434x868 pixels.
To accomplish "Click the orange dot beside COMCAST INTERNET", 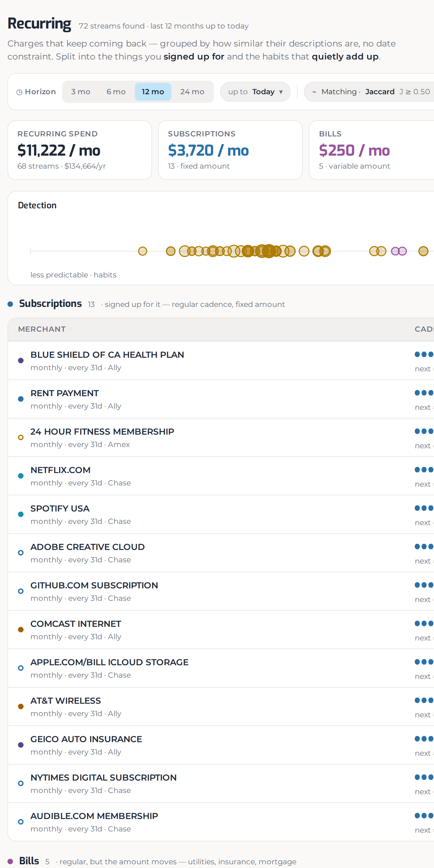I will [21, 629].
